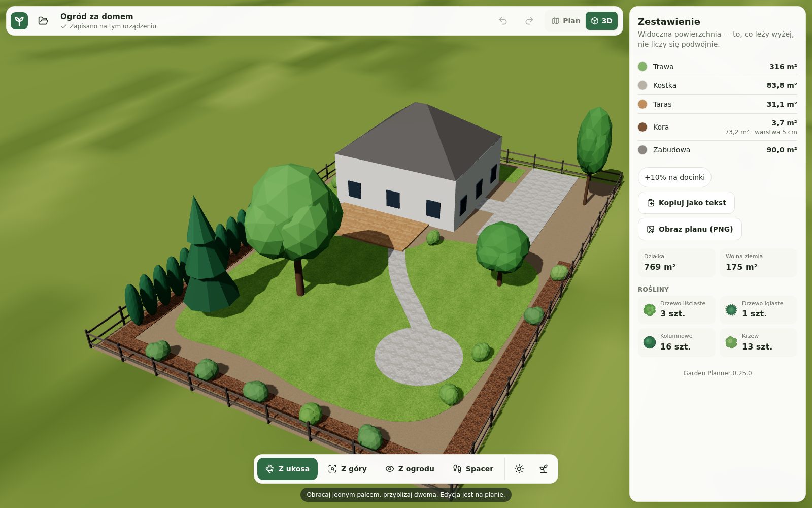Switch to the Plan view
812x508 pixels.
566,21
